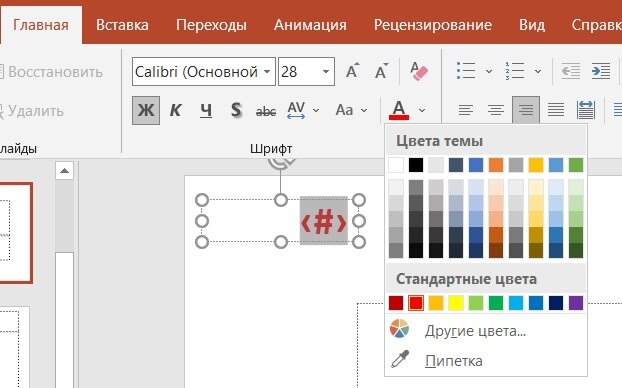Pick the selected red standard color
The width and height of the screenshot is (622, 388).
416,303
